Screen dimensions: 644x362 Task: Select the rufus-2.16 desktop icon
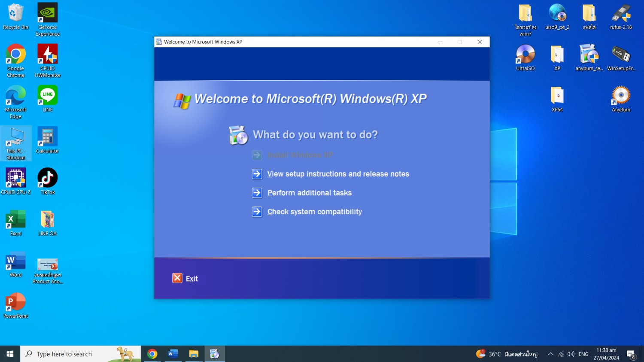click(x=621, y=17)
